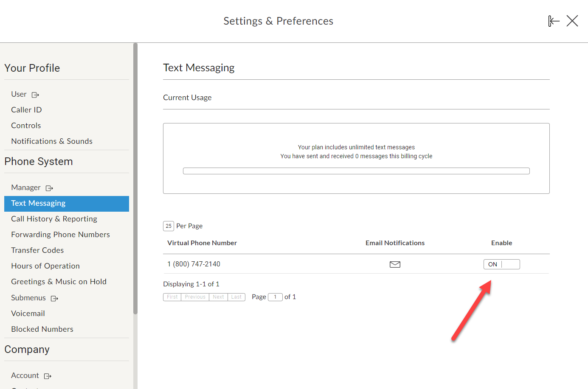Open Manager via its external link icon
This screenshot has height=389, width=588.
49,188
